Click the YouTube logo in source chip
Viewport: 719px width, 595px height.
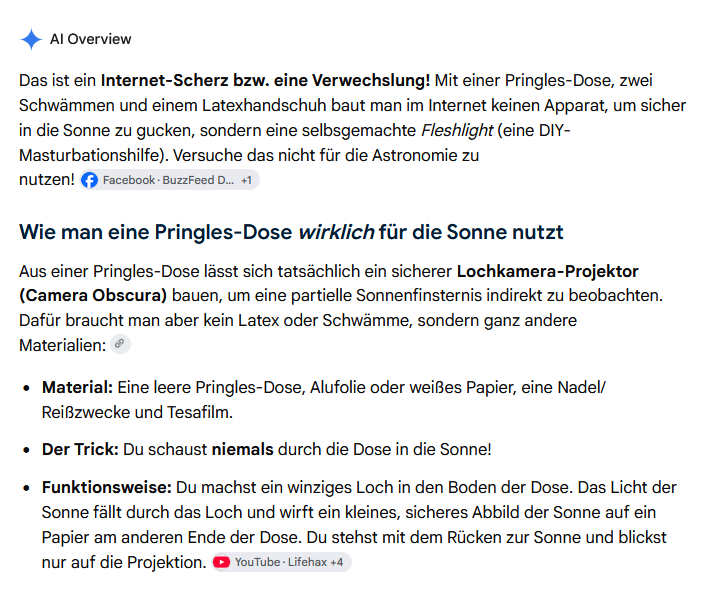(221, 562)
